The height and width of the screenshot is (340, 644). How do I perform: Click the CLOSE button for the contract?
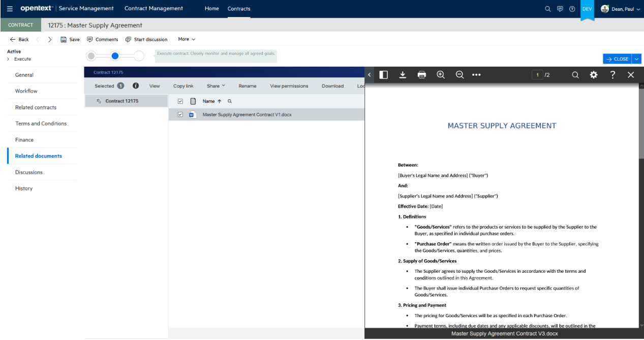click(618, 59)
